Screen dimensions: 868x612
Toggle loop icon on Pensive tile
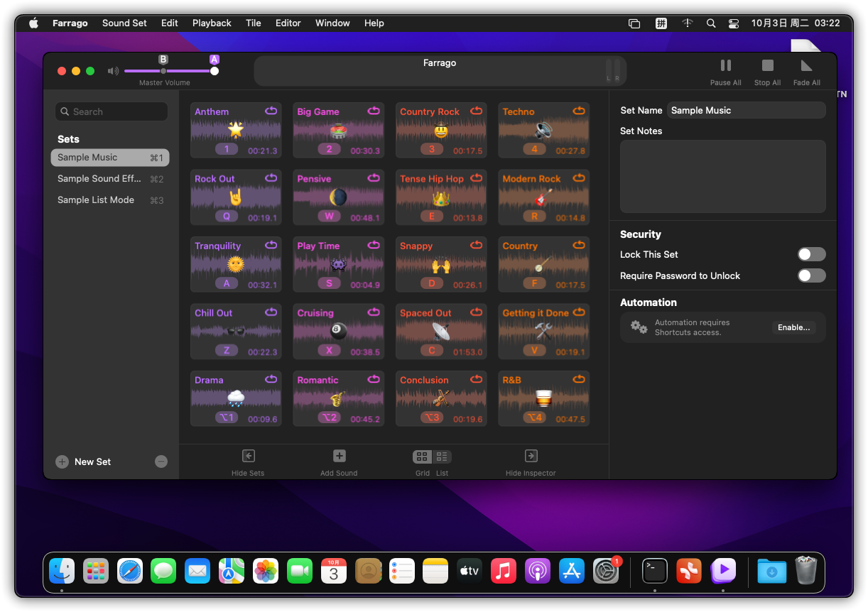click(374, 178)
